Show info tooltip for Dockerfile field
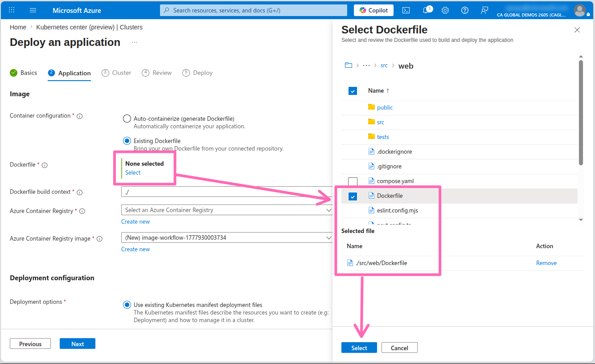 (45, 165)
